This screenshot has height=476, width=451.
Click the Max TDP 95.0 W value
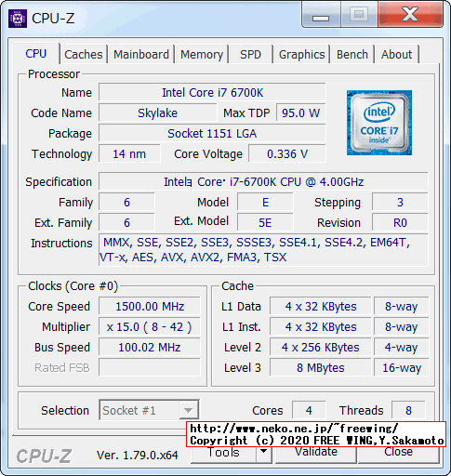point(300,112)
